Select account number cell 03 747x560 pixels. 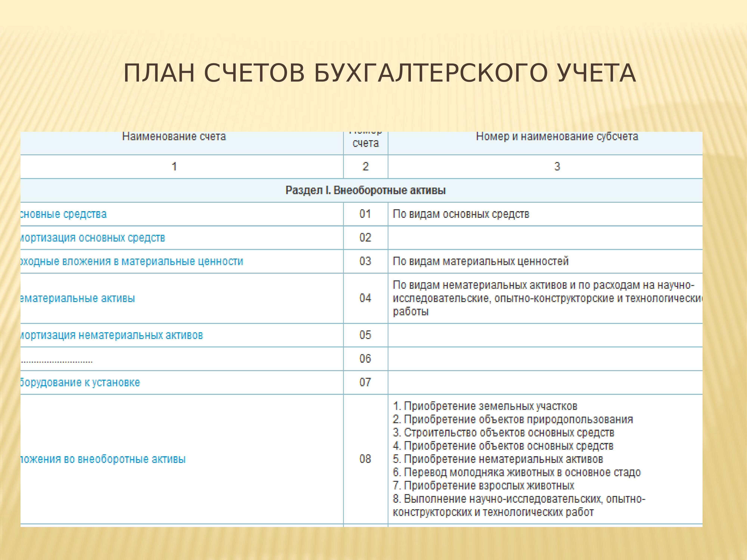(x=365, y=261)
